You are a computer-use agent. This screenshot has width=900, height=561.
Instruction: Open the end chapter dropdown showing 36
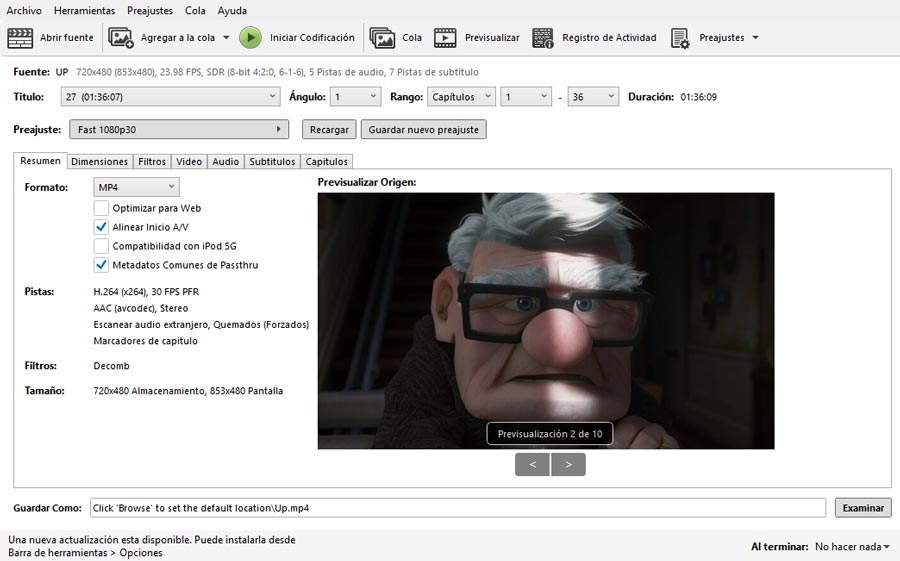[593, 96]
